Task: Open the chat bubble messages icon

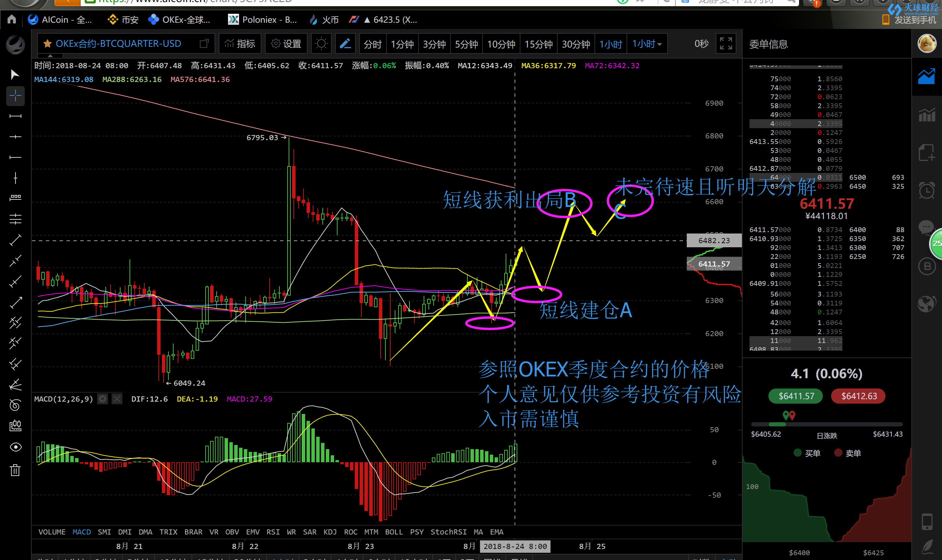Action: pos(926,228)
